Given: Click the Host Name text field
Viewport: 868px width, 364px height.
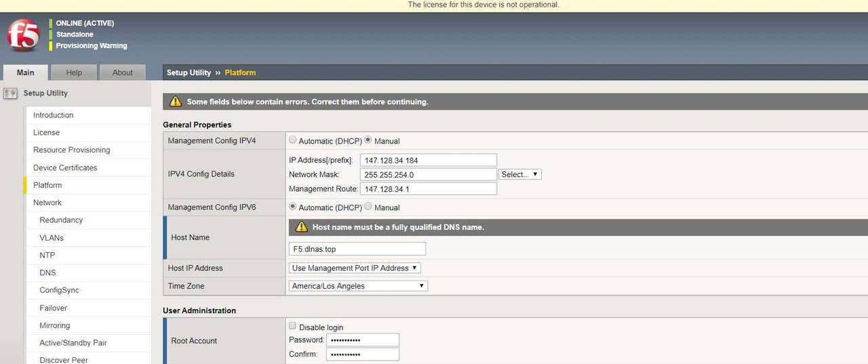Looking at the screenshot, I should point(357,249).
